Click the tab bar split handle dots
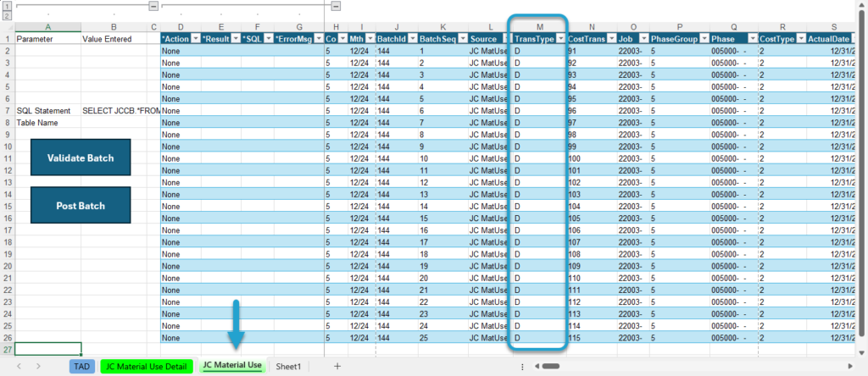The width and height of the screenshot is (868, 376). [522, 366]
